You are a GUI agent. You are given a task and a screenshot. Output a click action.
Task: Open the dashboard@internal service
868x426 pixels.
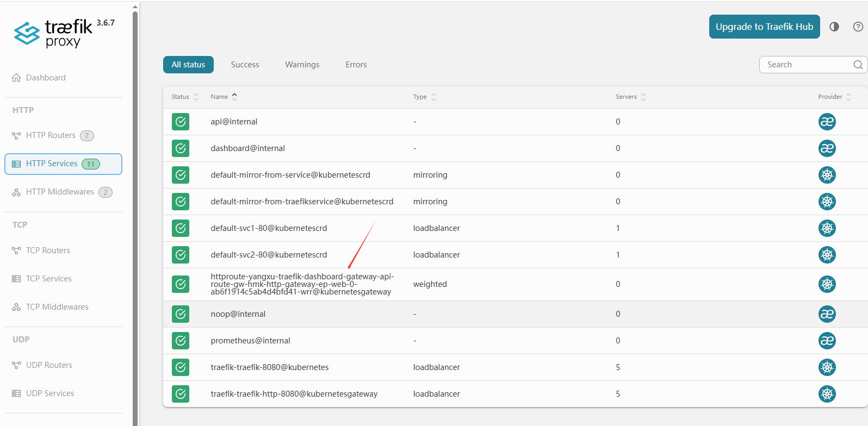click(x=515, y=148)
